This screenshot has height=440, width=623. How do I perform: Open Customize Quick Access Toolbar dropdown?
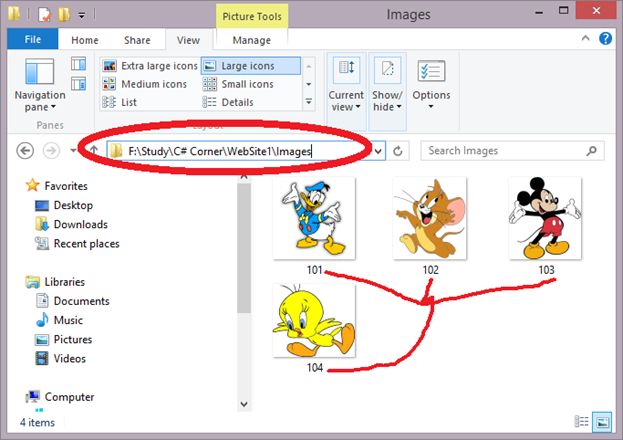81,16
